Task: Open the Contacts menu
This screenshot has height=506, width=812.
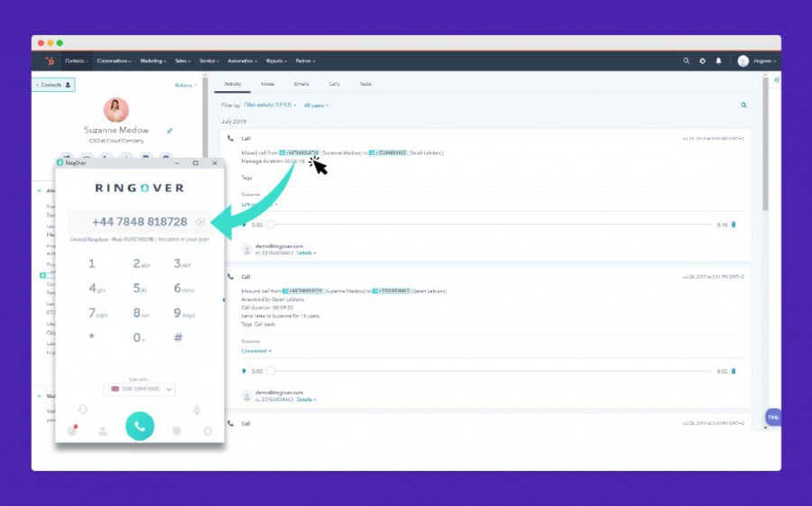Action: [77, 60]
